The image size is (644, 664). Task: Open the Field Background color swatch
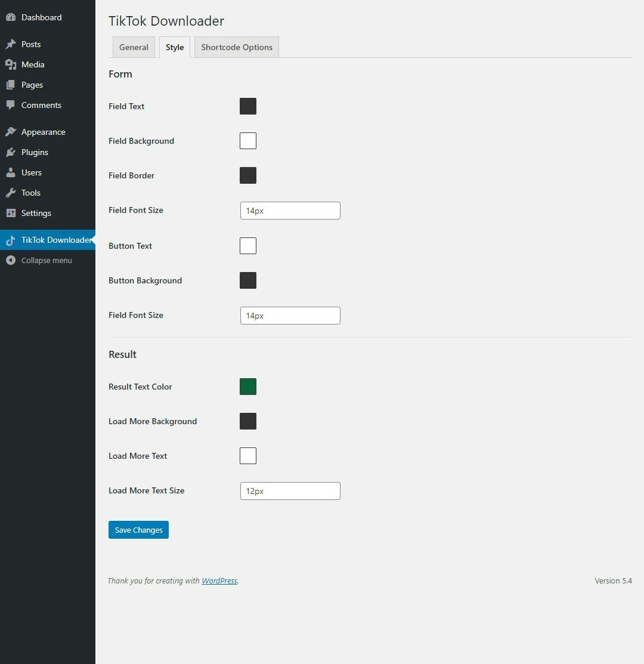(x=248, y=141)
